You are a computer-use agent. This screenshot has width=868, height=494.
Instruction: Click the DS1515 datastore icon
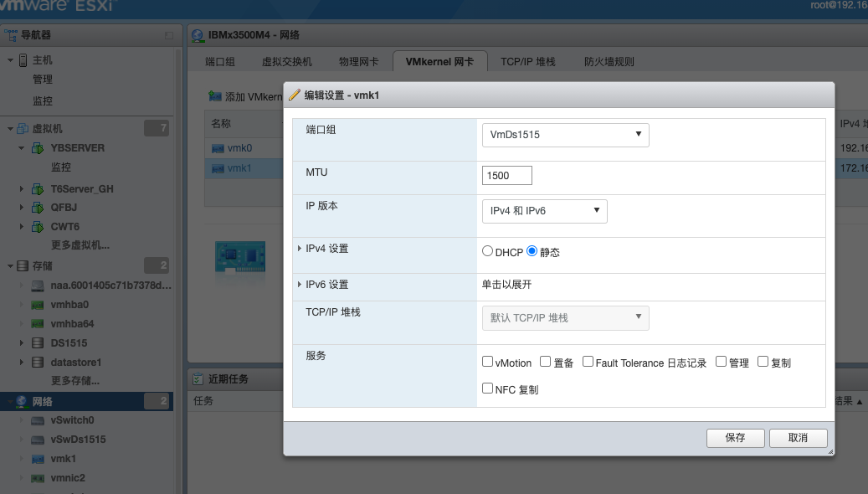point(38,343)
